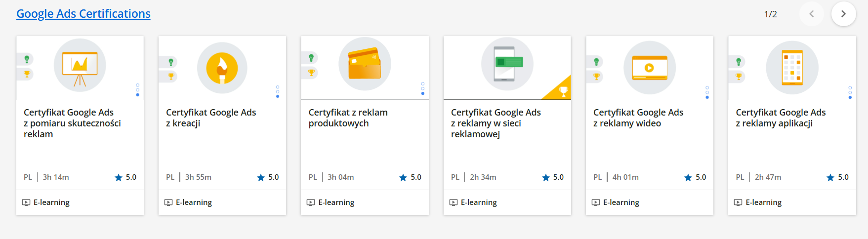Open "Certyfikat z reklam produktowych" course title

click(348, 118)
